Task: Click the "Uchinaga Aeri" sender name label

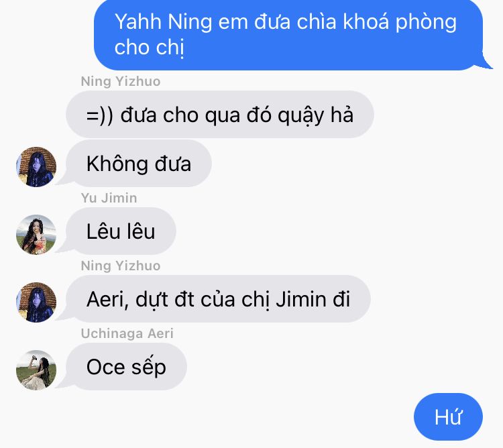Action: pos(127,333)
